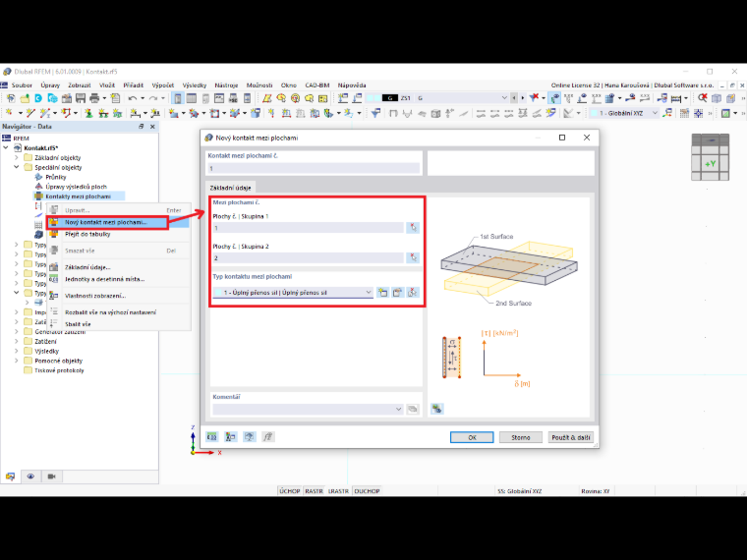The image size is (747, 560).
Task: Expand the Zatížení tree node
Action: point(17,342)
